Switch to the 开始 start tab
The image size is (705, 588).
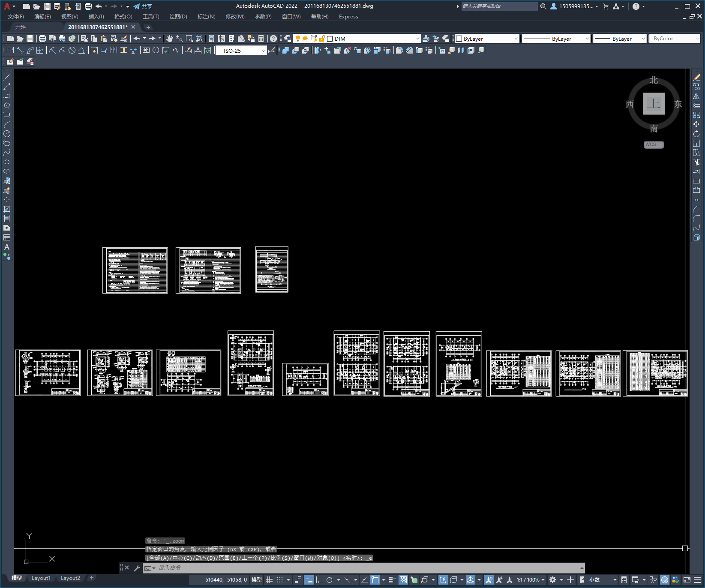[21, 27]
